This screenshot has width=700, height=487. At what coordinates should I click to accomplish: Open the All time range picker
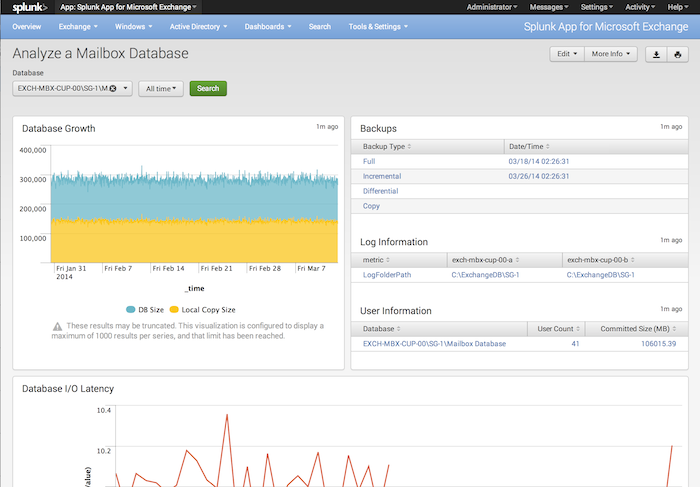pos(161,88)
